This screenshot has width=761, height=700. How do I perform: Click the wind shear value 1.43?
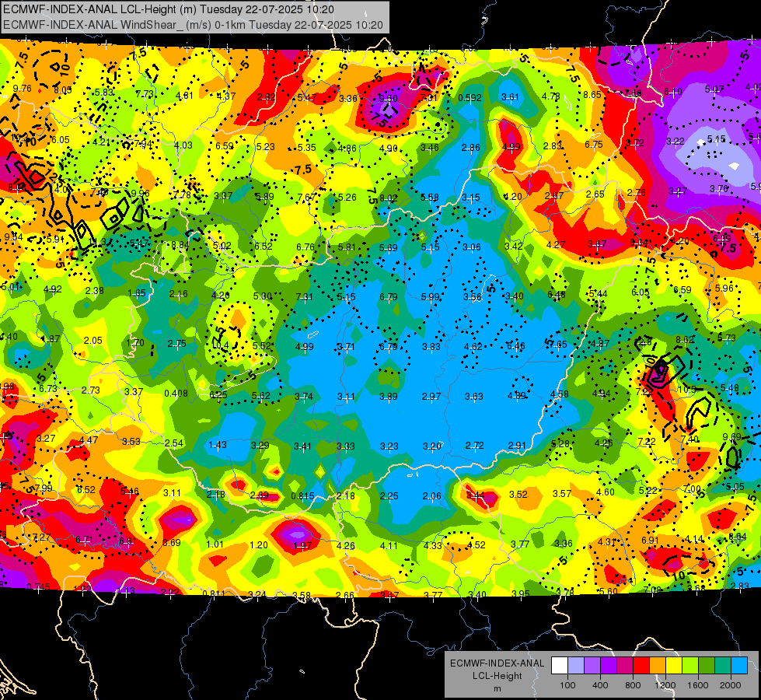tap(218, 444)
